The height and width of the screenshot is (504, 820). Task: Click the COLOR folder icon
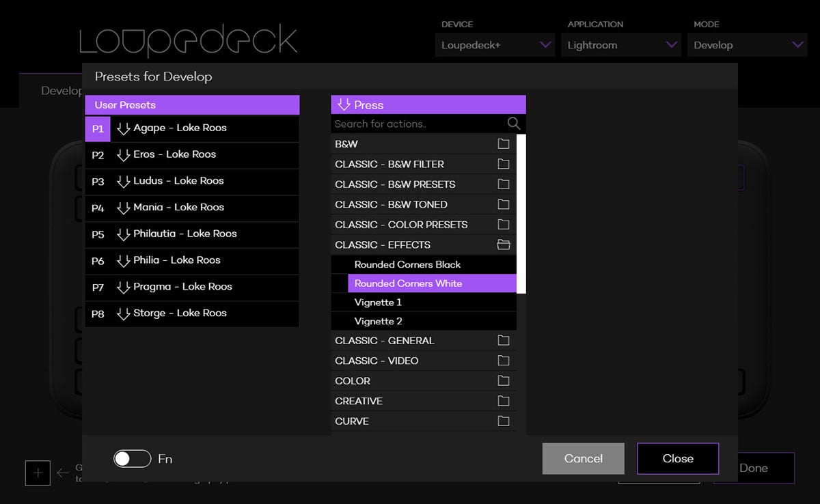pos(504,380)
